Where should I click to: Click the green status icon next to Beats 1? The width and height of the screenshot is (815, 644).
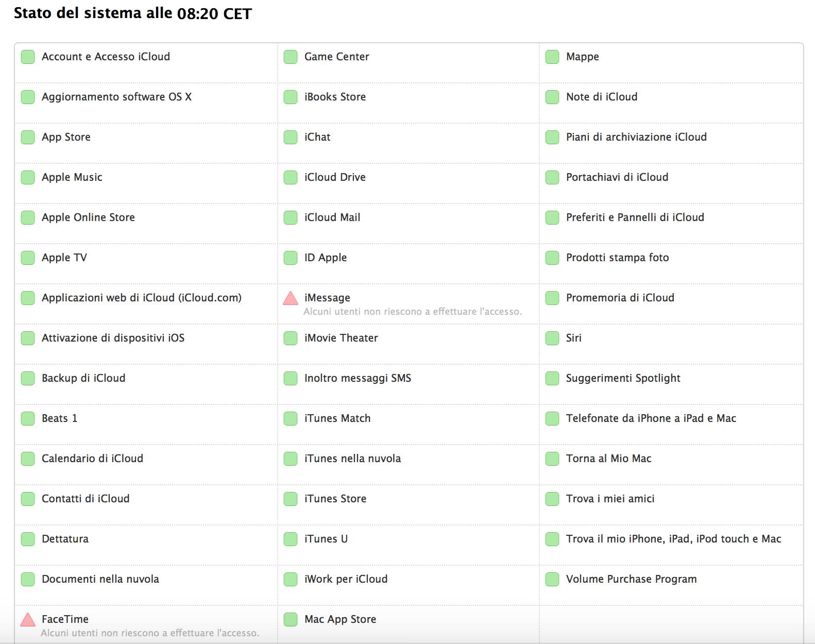coord(28,418)
